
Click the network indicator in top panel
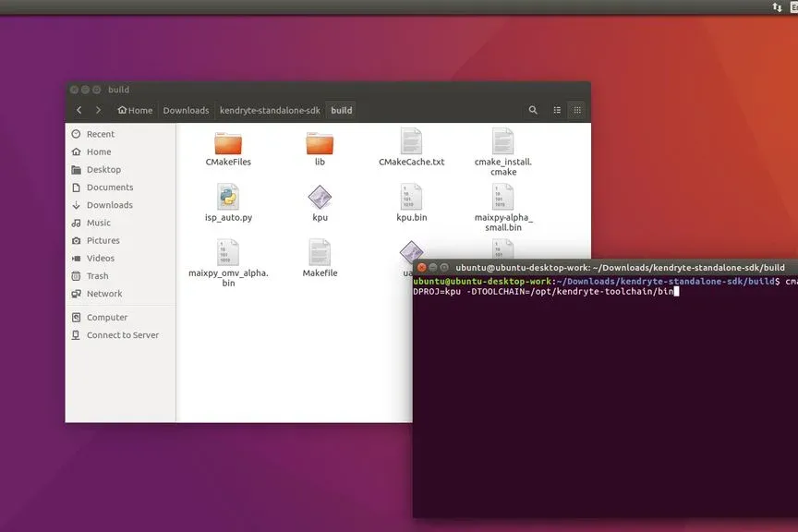tap(777, 7)
